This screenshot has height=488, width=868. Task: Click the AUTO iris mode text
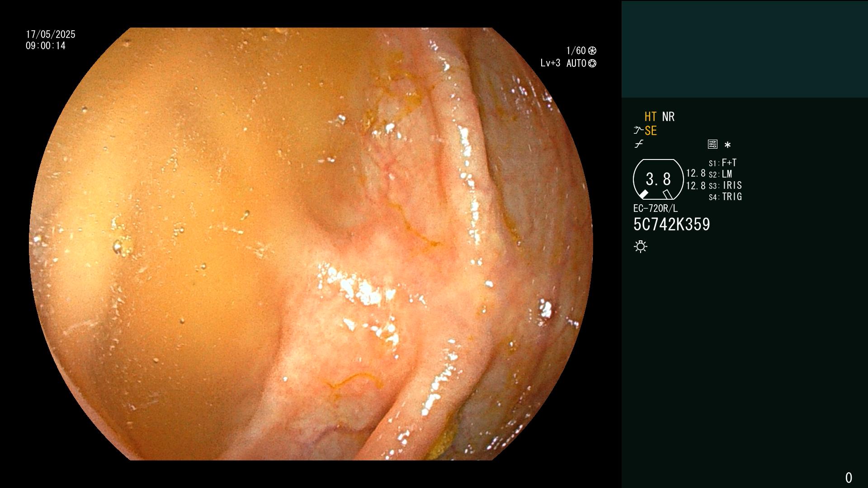coord(576,63)
